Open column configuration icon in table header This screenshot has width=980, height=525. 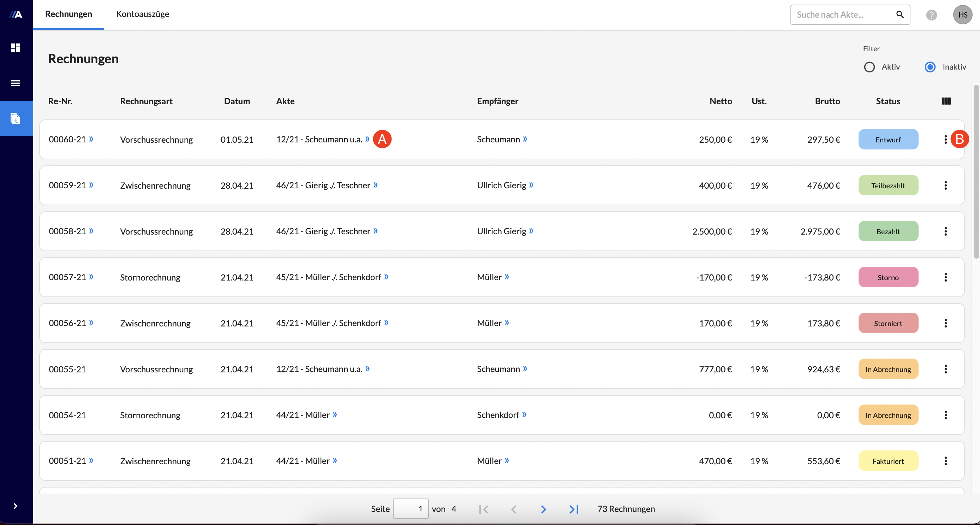click(x=946, y=101)
